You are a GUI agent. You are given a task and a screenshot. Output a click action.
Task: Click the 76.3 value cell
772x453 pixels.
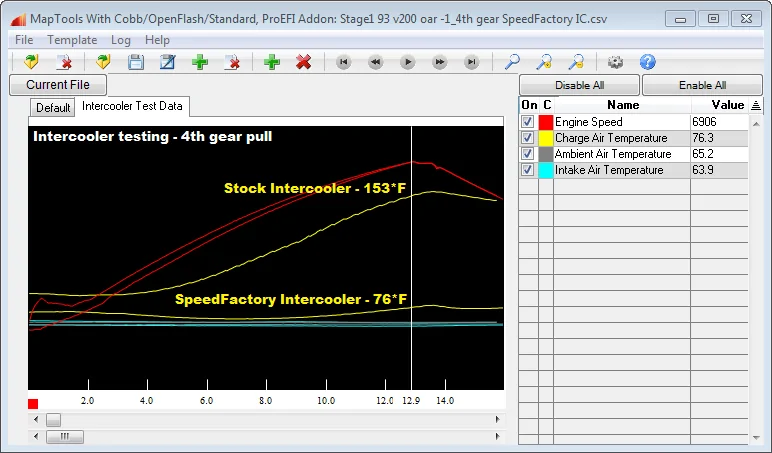click(x=719, y=138)
